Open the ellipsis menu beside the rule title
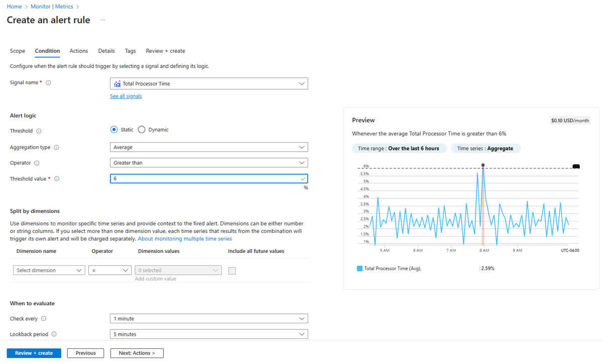 103,20
